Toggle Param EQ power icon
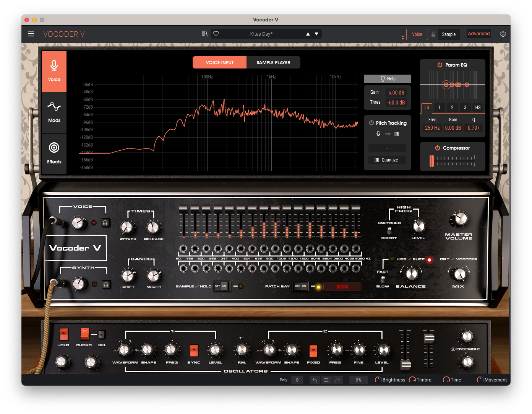This screenshot has height=414, width=532. (440, 65)
